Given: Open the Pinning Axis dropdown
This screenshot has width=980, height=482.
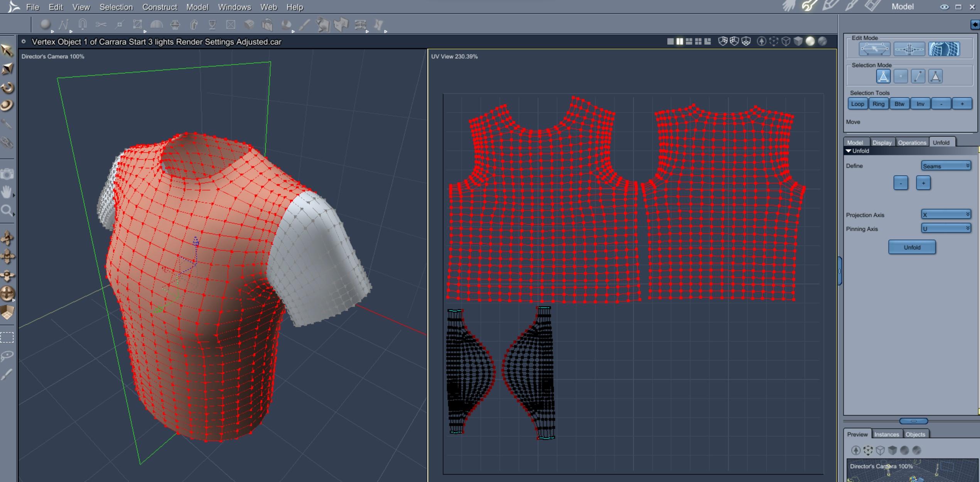Looking at the screenshot, I should click(946, 228).
